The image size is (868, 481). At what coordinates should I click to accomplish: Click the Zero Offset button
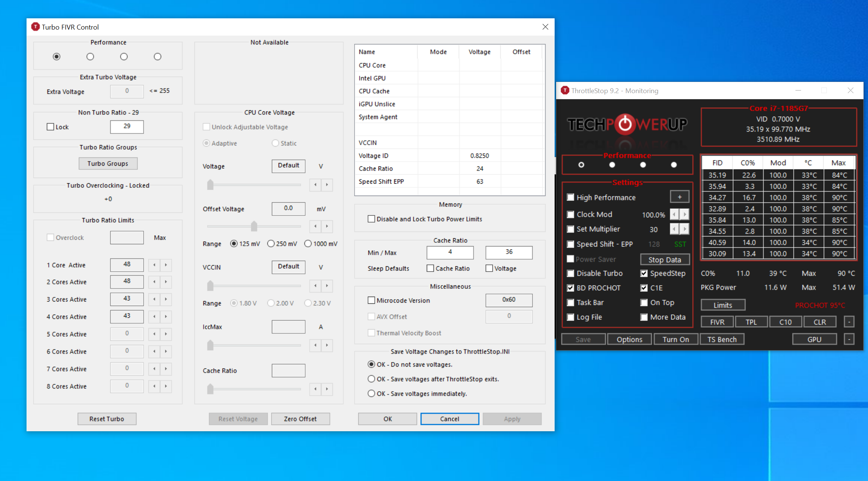(x=300, y=419)
